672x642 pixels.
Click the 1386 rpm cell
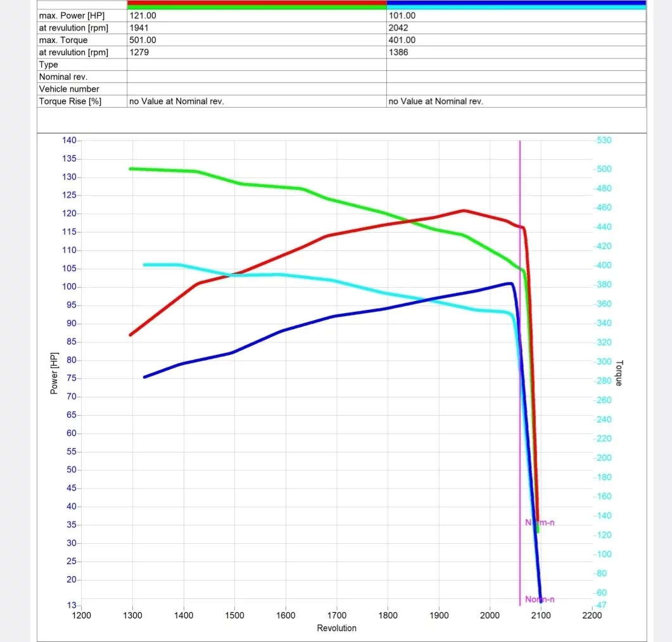(x=398, y=52)
